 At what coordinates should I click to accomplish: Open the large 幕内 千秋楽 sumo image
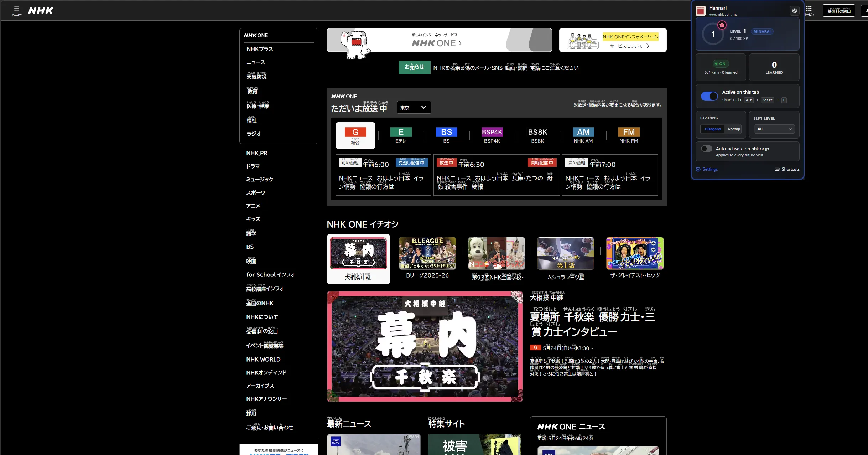[425, 347]
